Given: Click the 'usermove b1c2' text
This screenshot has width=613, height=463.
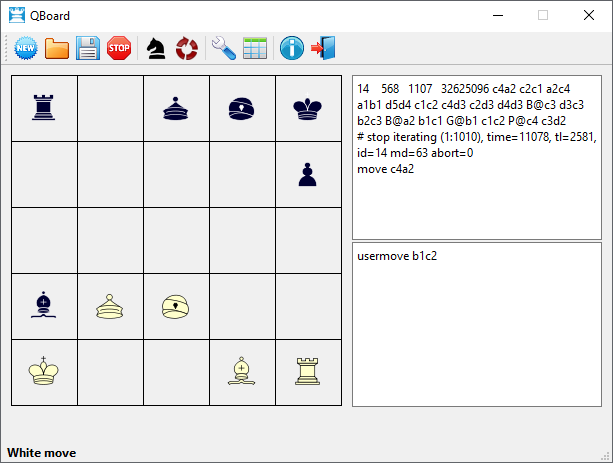Looking at the screenshot, I should [397, 256].
